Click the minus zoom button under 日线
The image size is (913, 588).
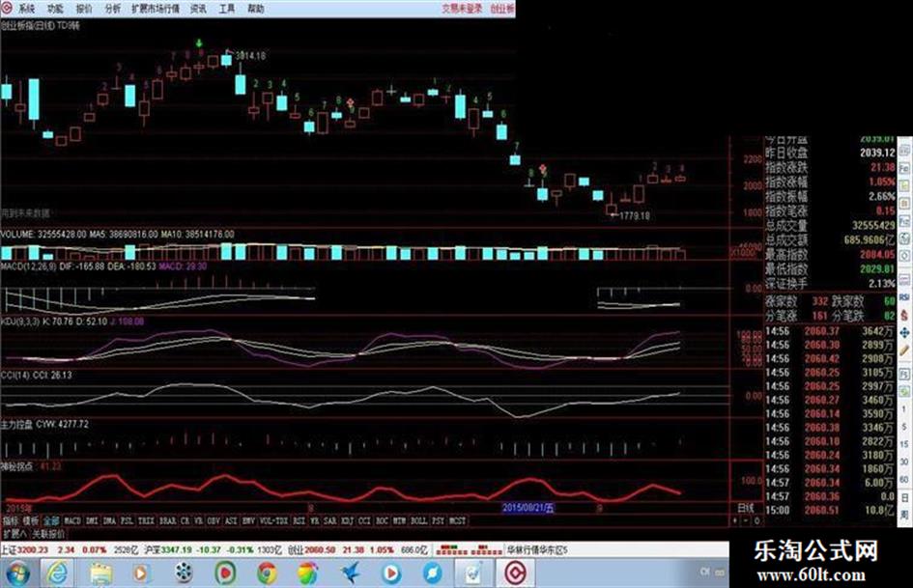746,520
